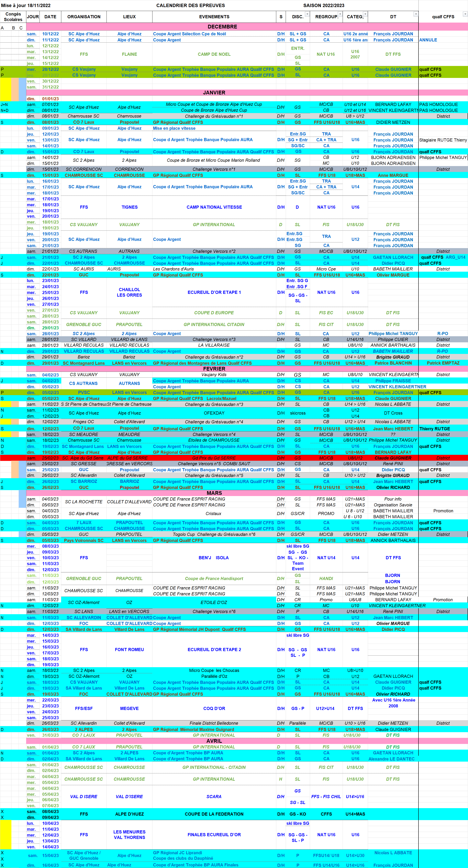Open the REGROUP. column filter dropdown
The width and height of the screenshot is (468, 868).
click(340, 14)
